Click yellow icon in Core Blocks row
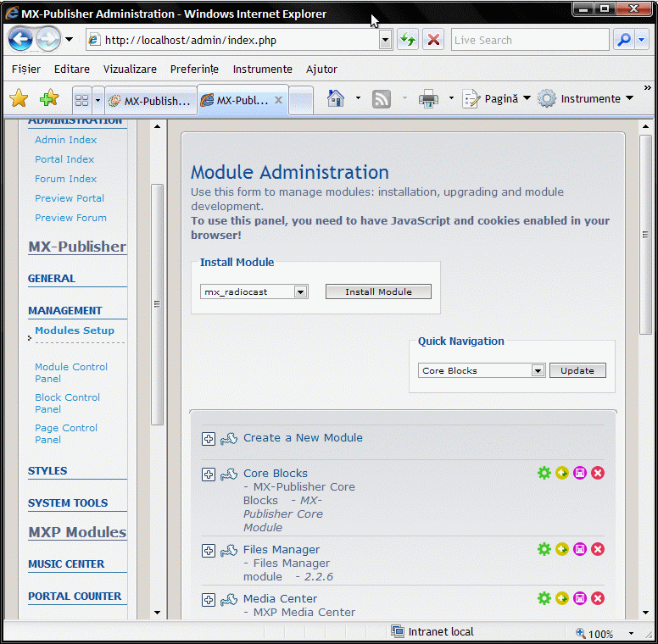 (562, 473)
